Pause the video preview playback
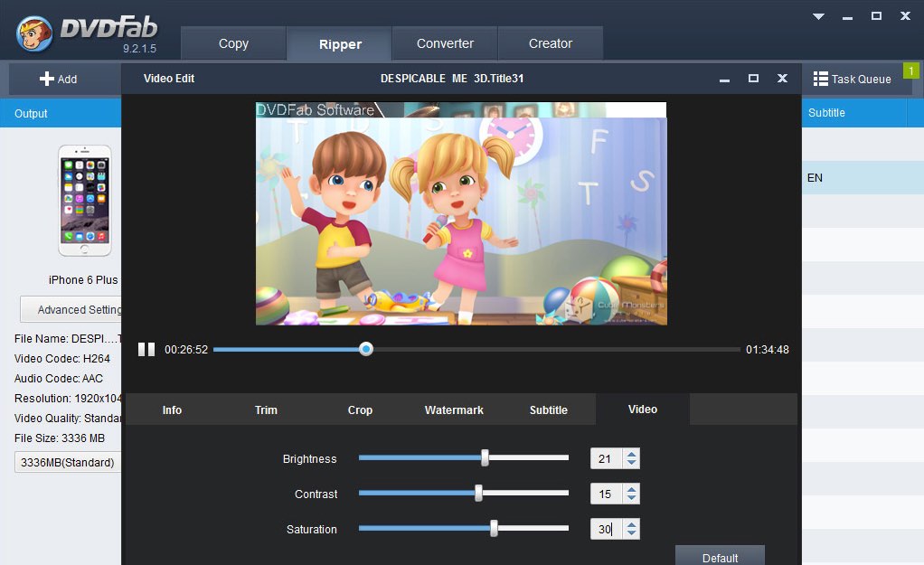924x565 pixels. [146, 349]
